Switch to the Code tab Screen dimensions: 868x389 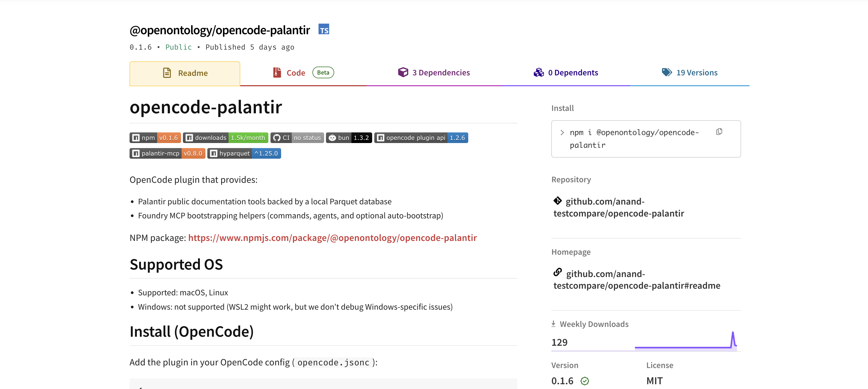point(295,72)
